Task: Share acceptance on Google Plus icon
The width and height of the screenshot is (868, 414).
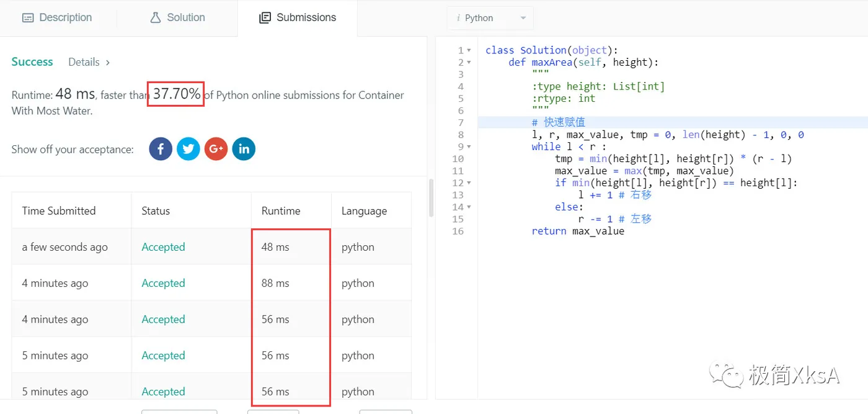Action: tap(216, 149)
